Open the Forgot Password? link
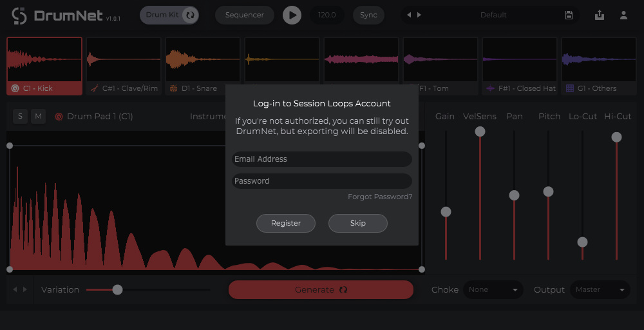The image size is (644, 330). coord(380,197)
